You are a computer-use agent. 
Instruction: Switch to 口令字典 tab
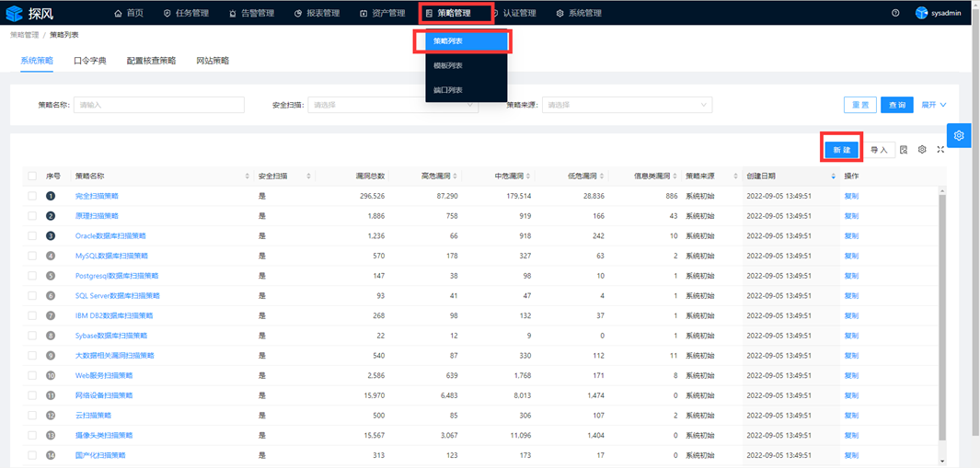tap(90, 61)
